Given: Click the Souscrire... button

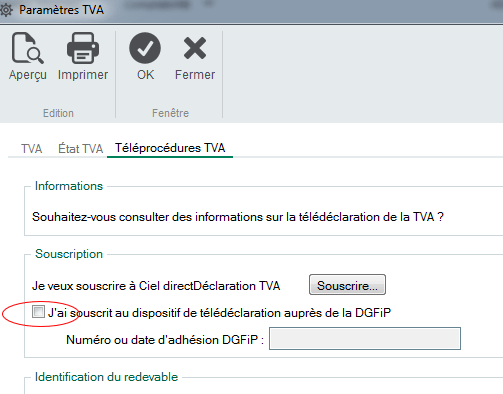Looking at the screenshot, I should pos(347,285).
